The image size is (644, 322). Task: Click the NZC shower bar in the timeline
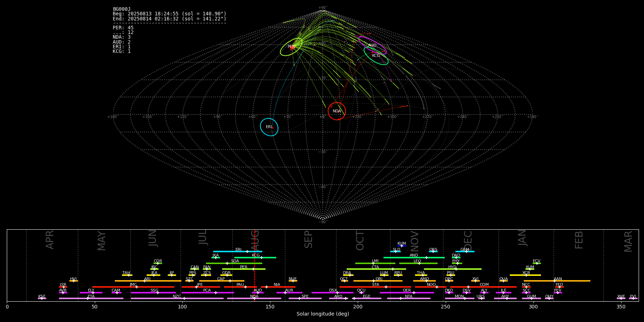[x=177, y=298]
